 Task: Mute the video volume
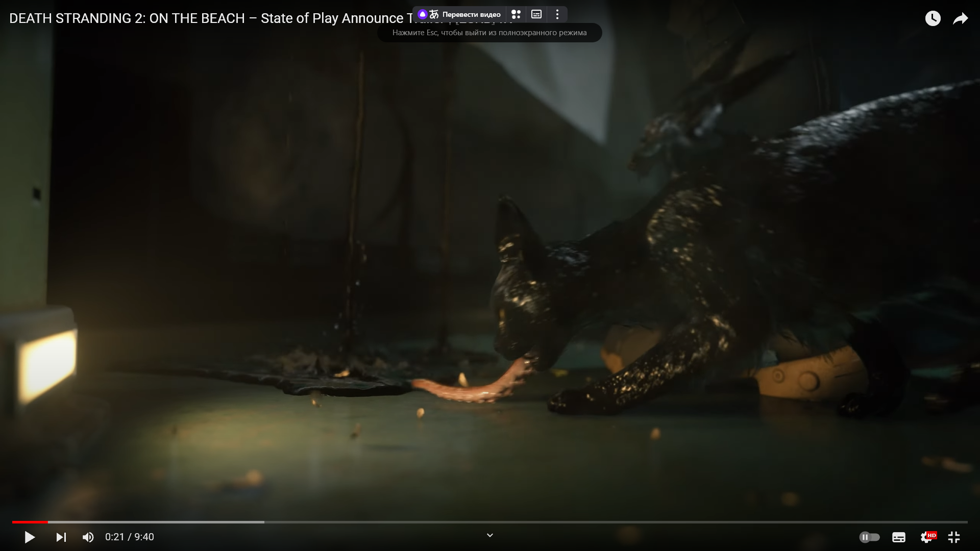88,537
